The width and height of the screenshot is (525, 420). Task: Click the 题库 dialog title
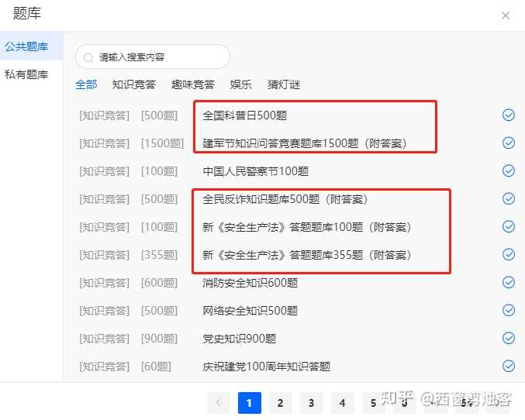click(x=27, y=13)
